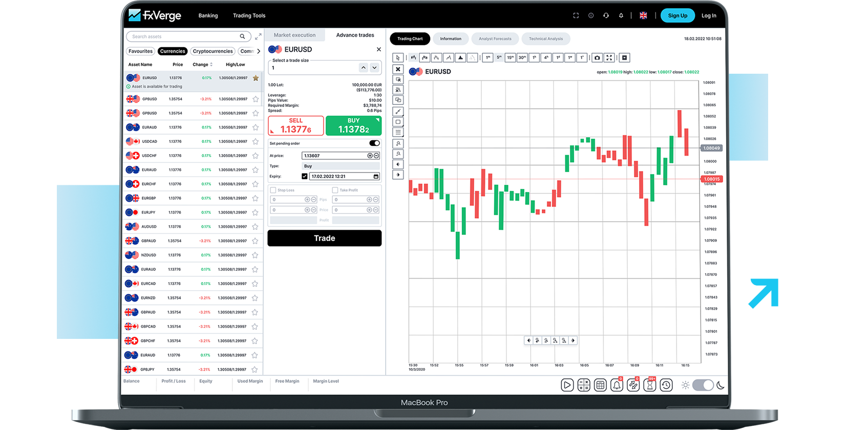Screen dimensions: 868x430
Task: Open the language selector flag
Action: 643,15
